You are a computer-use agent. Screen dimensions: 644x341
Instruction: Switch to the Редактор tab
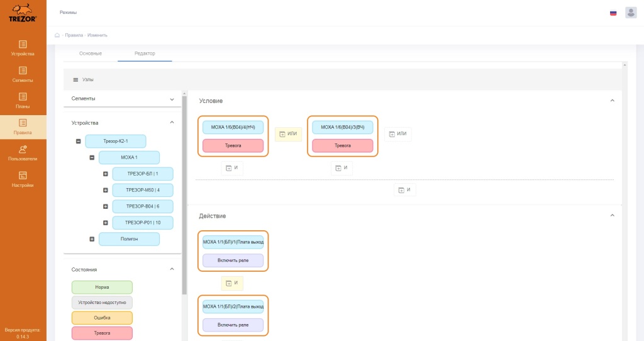[145, 53]
